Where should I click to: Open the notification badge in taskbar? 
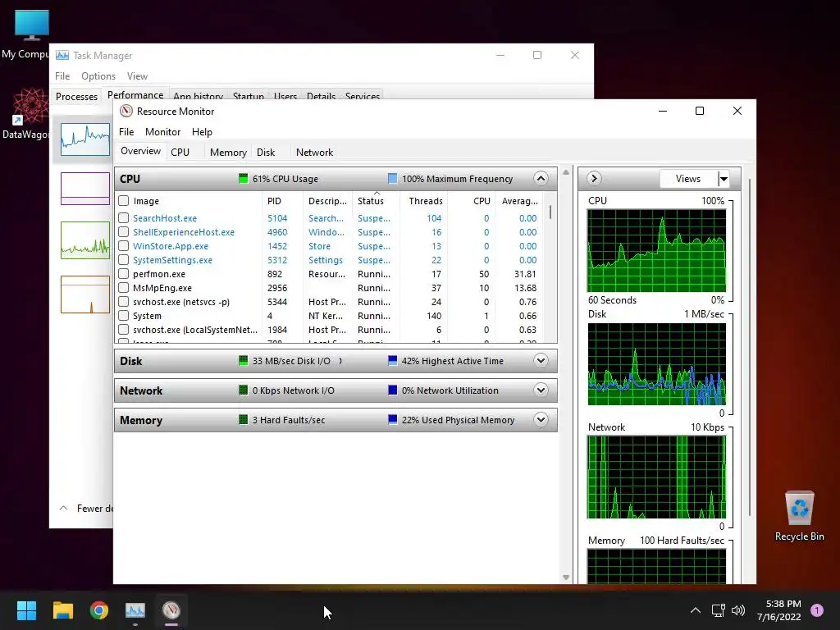pyautogui.click(x=817, y=609)
